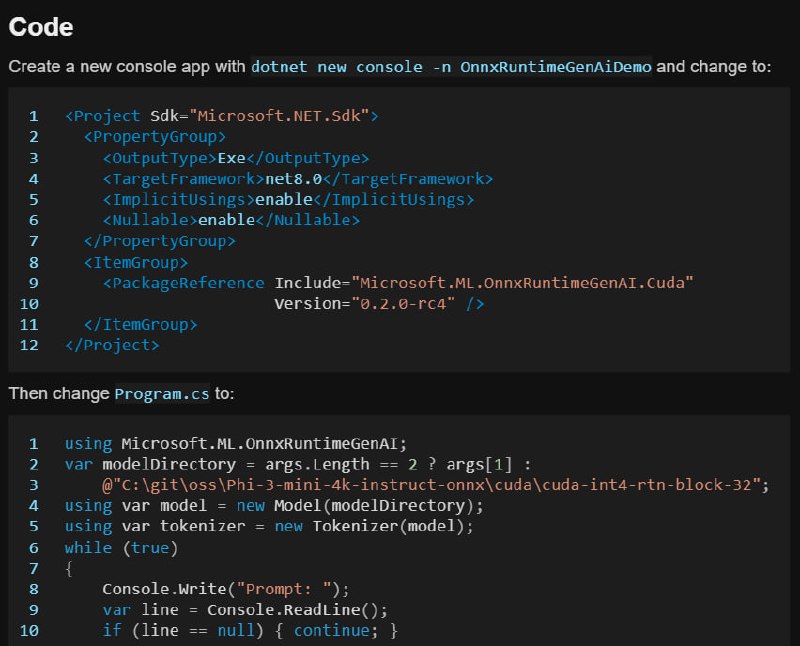Click the Phi-3-mini model path string
Image resolution: width=800 pixels, height=646 pixels.
pos(431,485)
